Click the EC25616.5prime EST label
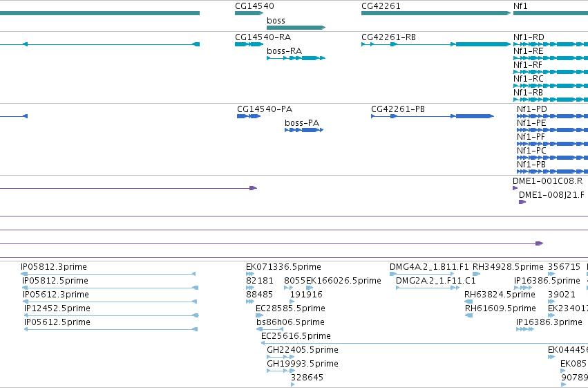 click(x=296, y=336)
